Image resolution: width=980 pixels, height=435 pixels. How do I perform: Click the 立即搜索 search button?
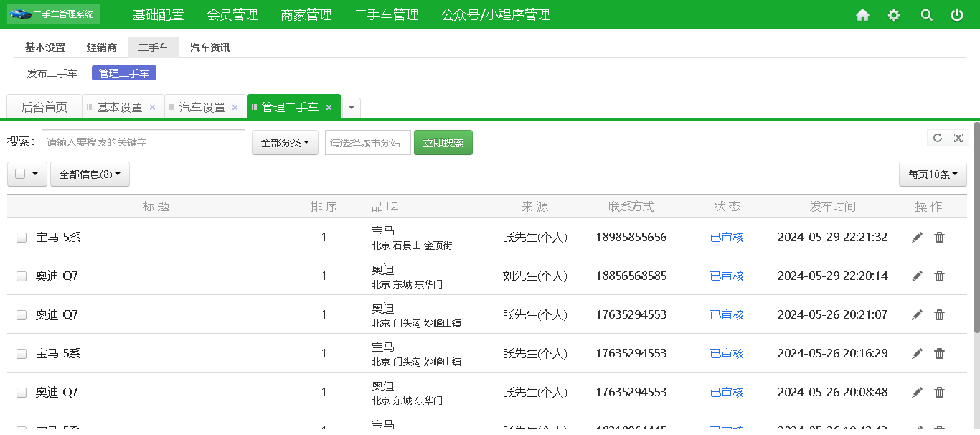point(443,142)
